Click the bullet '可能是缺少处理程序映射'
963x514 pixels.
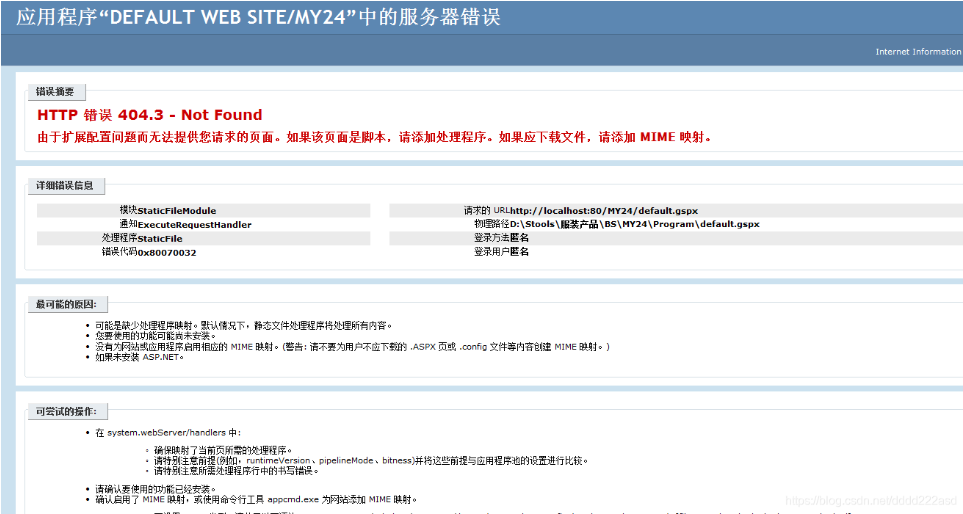243,325
